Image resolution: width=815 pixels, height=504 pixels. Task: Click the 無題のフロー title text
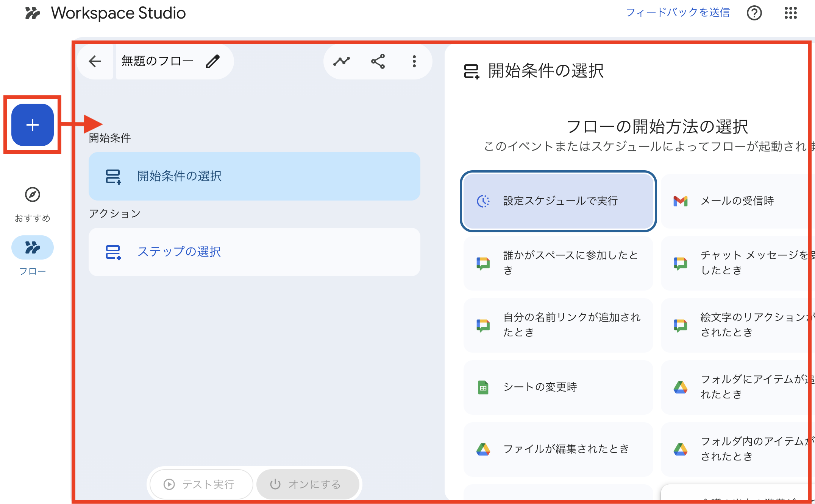point(157,61)
